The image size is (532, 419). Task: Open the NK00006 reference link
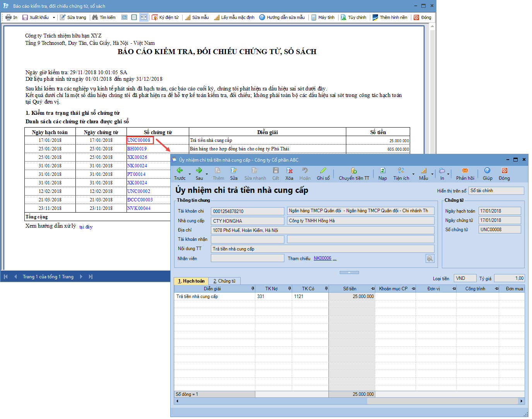322,258
